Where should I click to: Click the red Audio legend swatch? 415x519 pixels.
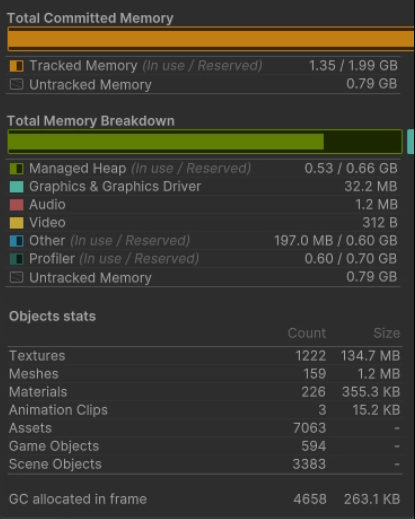pos(16,205)
